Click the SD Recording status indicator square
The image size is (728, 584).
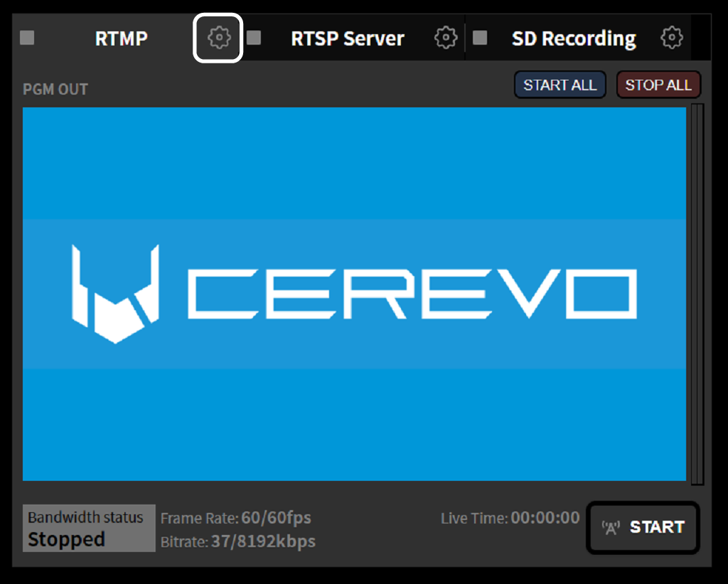(x=480, y=38)
